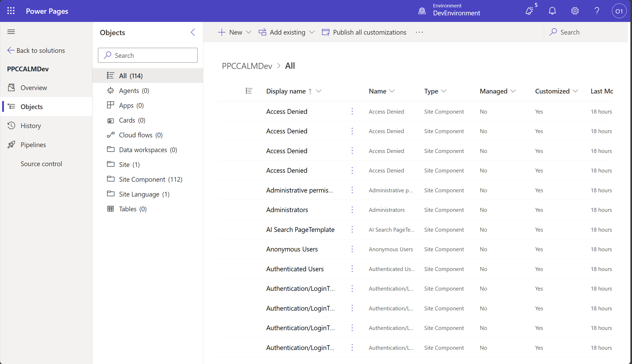Viewport: 632px width, 364px height.
Task: Toggle the hamburger navigation menu
Action: coord(11,32)
